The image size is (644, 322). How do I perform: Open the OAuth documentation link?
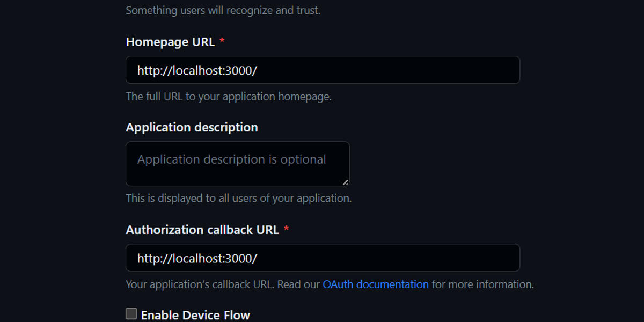point(375,284)
